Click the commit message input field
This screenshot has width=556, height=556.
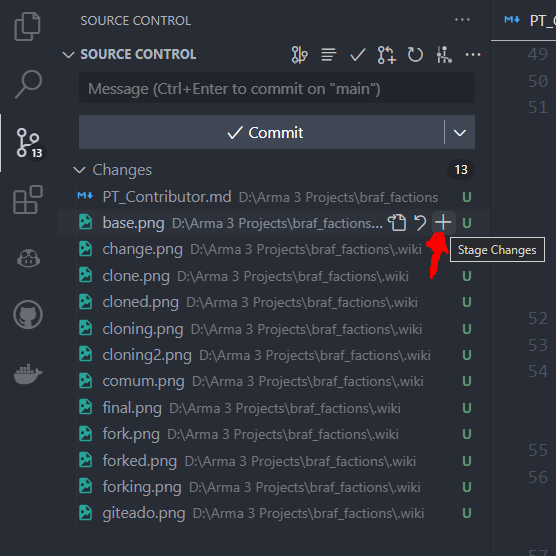277,88
